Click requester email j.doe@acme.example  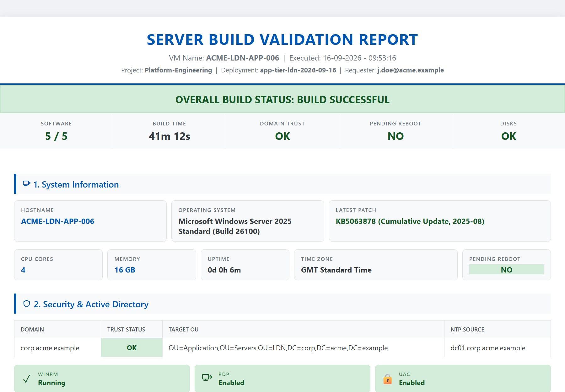pyautogui.click(x=411, y=70)
